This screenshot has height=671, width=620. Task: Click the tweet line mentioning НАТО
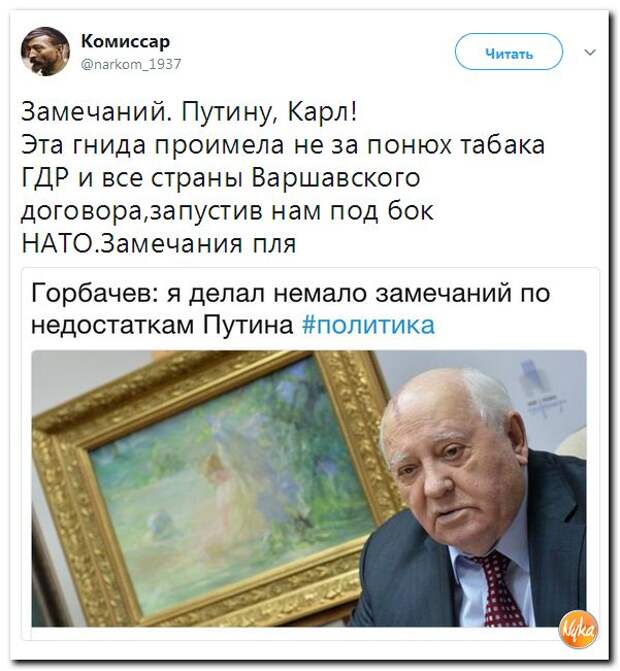click(x=159, y=243)
